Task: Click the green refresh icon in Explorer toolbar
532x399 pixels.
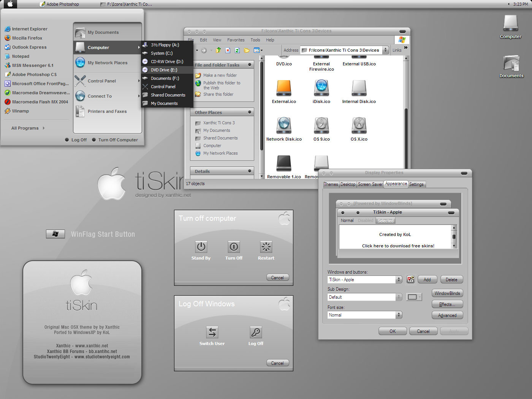Action: 237,50
